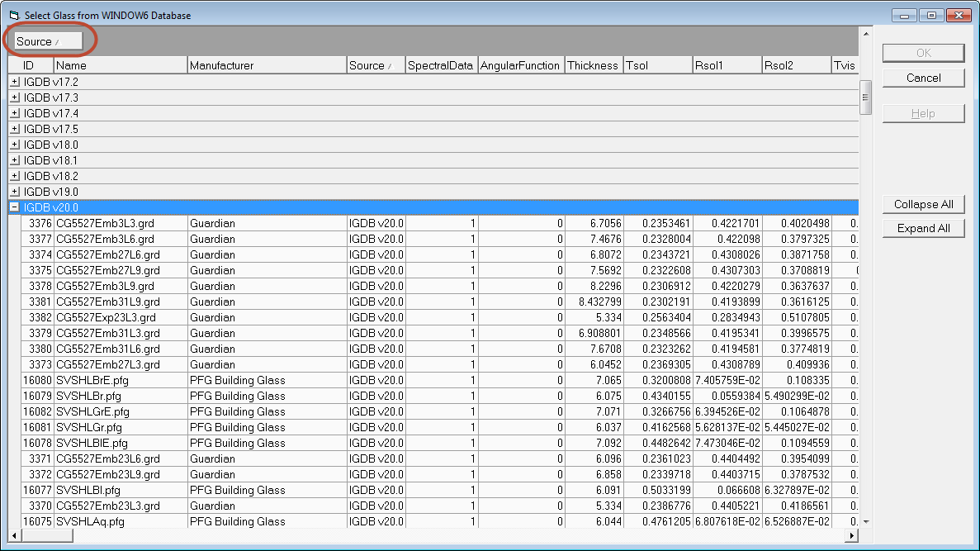This screenshot has width=980, height=551.
Task: Sort by the Name column header
Action: pyautogui.click(x=121, y=65)
